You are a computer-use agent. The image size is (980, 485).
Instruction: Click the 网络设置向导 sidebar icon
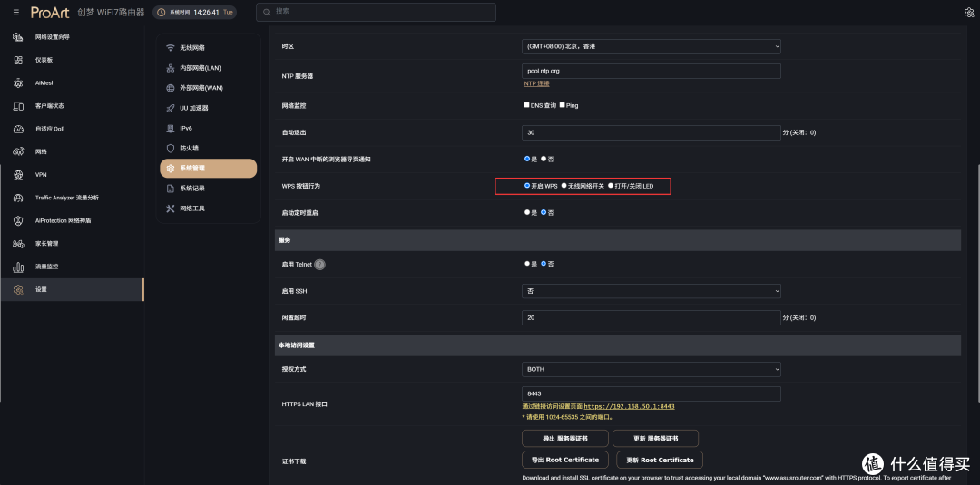click(18, 37)
